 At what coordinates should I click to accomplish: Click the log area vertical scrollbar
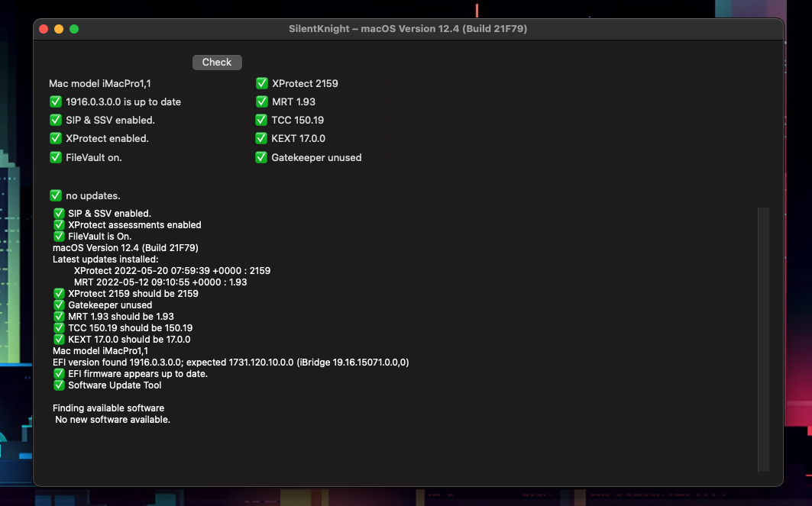pos(763,340)
